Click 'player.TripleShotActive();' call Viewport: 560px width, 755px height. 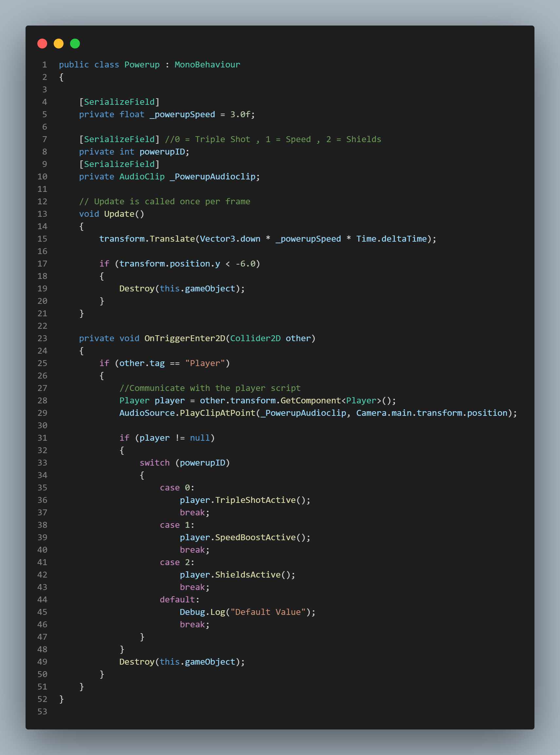pos(245,500)
